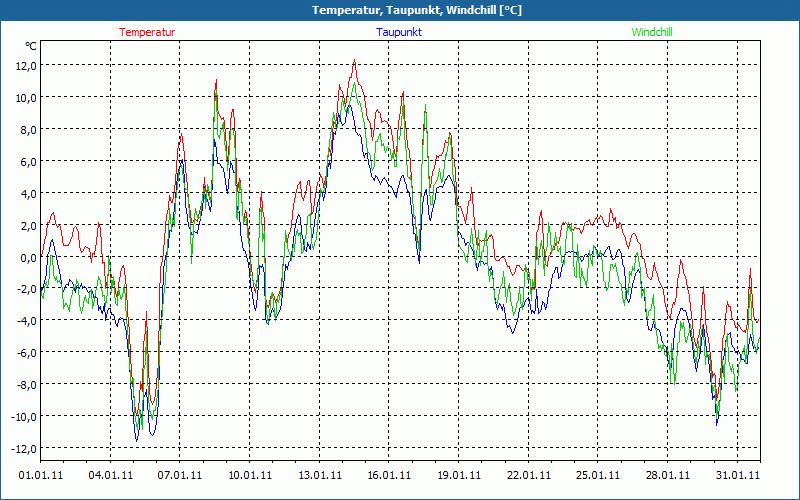
Task: Click the -2,0 y-axis value
Action: click(28, 290)
